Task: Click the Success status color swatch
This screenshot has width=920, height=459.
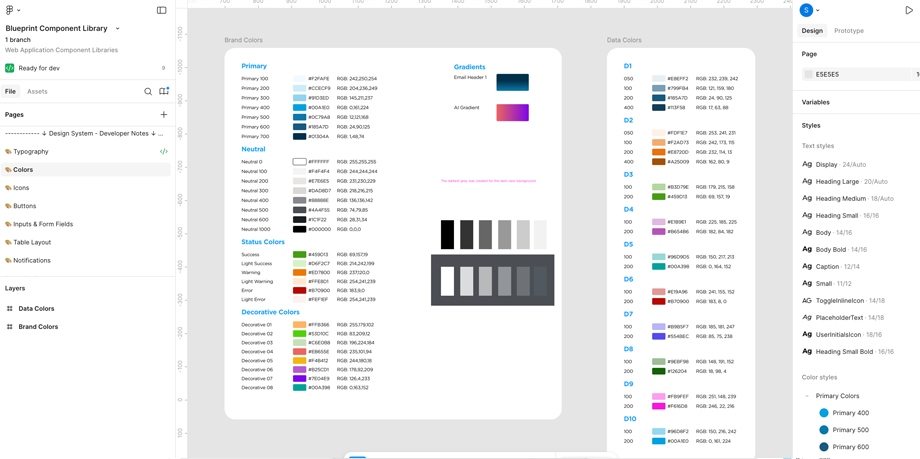Action: (299, 254)
